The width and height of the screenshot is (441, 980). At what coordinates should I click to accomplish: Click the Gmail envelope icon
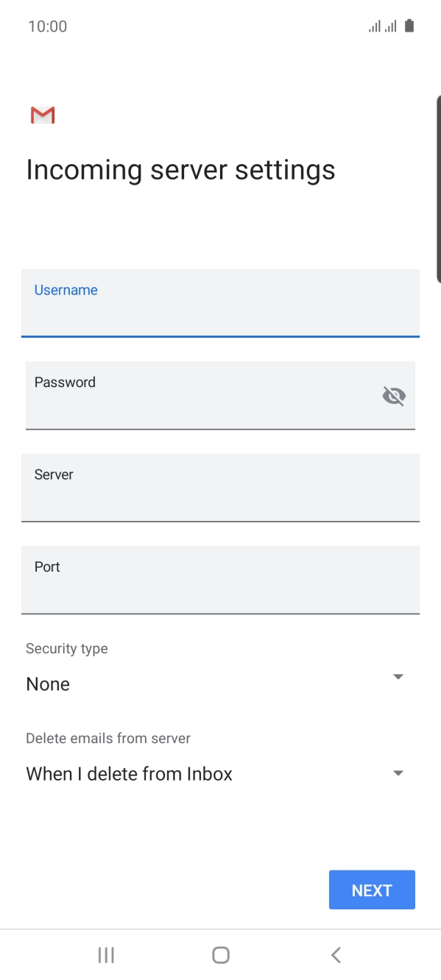click(x=42, y=115)
